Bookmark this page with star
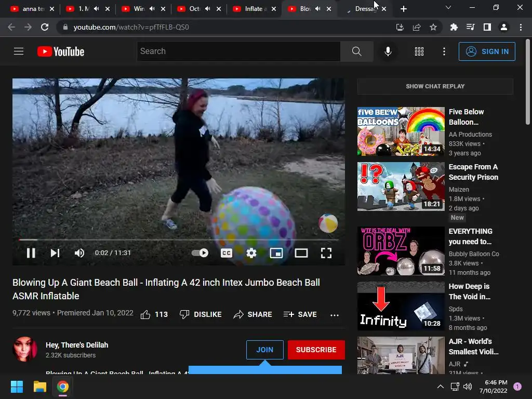Screen dimensions: 532x399 point(433,27)
